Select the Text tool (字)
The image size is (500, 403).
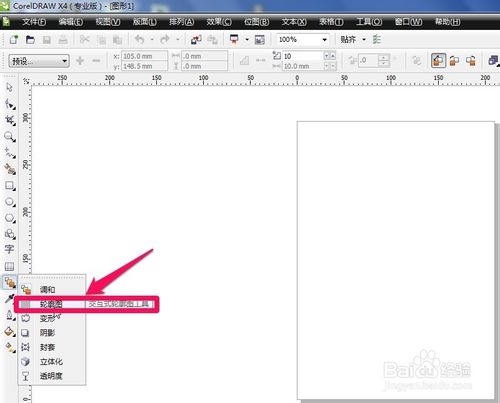[x=9, y=249]
